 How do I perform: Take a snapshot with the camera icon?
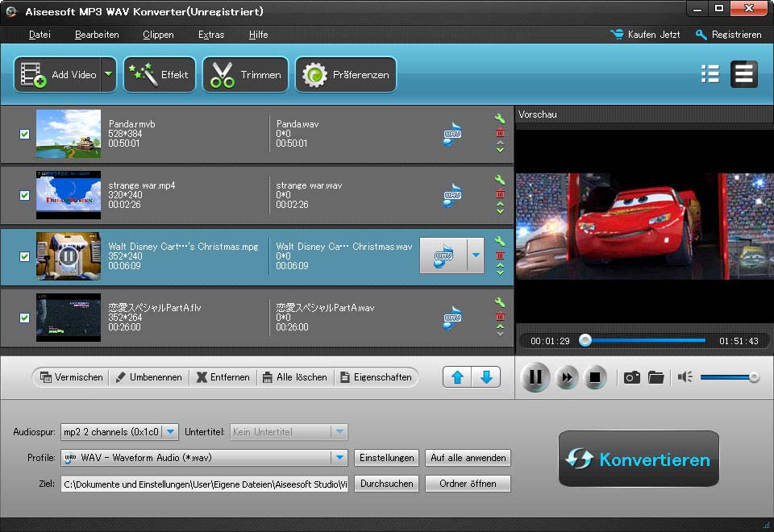click(x=632, y=377)
